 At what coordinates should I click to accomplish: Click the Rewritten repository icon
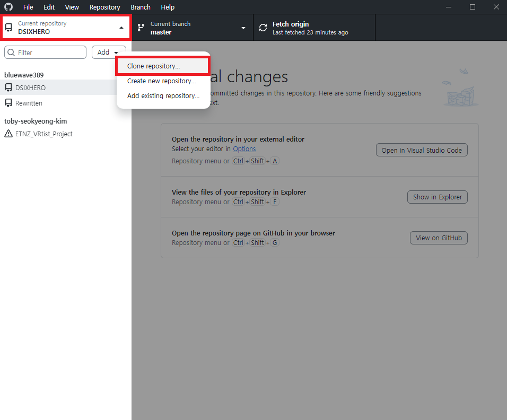[8, 103]
